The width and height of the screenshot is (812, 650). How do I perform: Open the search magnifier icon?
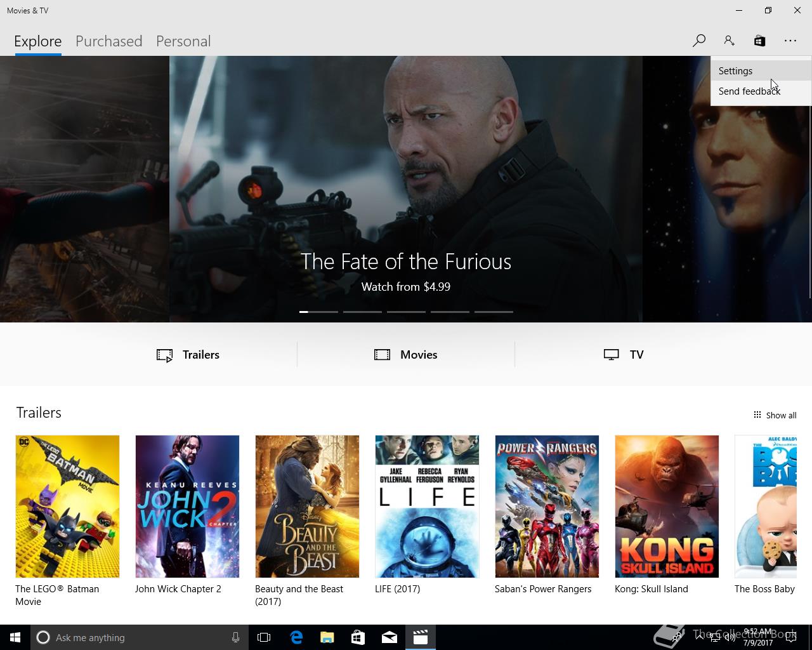click(x=698, y=41)
